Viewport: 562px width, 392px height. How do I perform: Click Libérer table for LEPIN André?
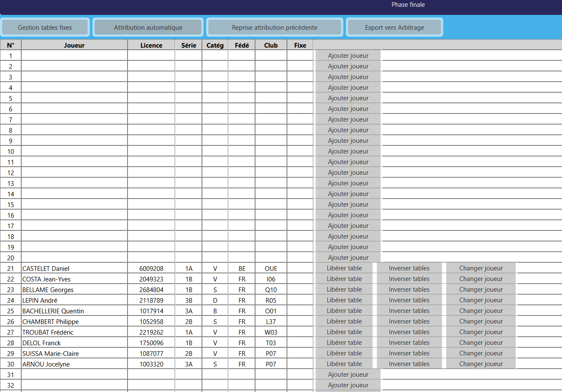coord(344,300)
